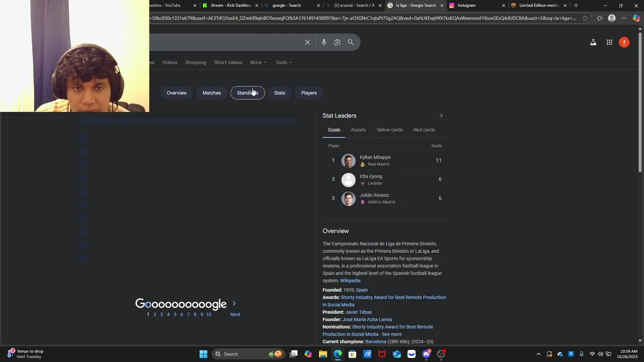Switch to the Shopping search filter
This screenshot has height=362, width=644.
[196, 62]
